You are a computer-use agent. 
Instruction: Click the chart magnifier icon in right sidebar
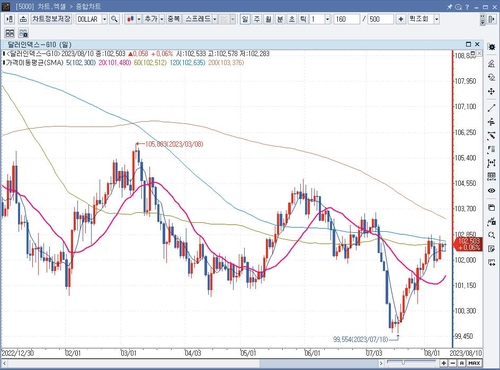pos(491,235)
